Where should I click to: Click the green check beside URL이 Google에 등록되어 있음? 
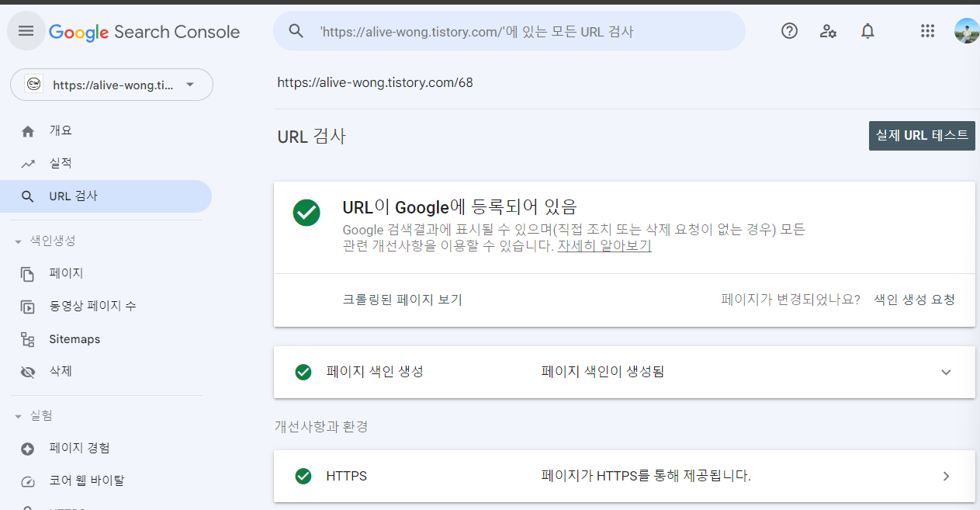point(306,213)
